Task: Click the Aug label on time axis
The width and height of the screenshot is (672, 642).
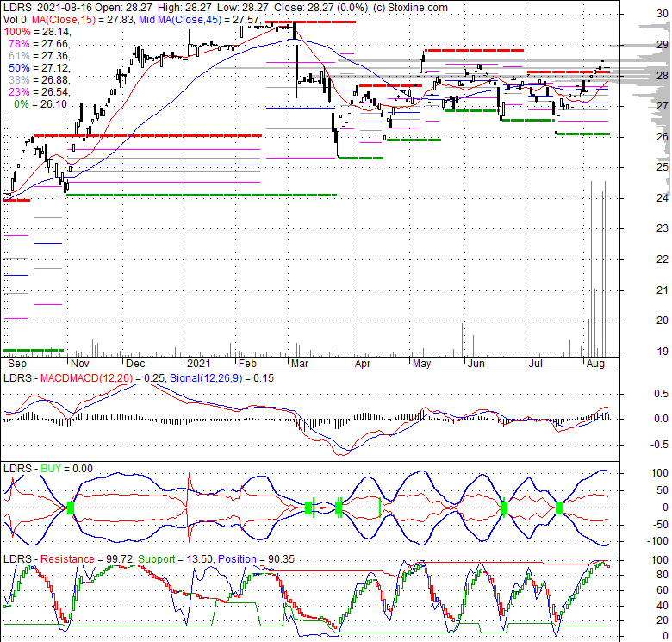Action: (x=595, y=364)
